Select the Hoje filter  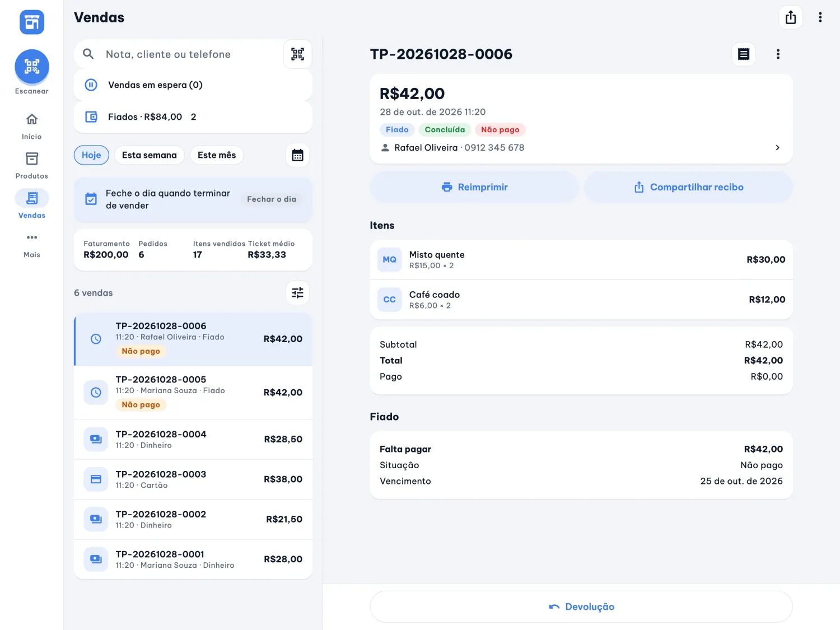pos(91,155)
